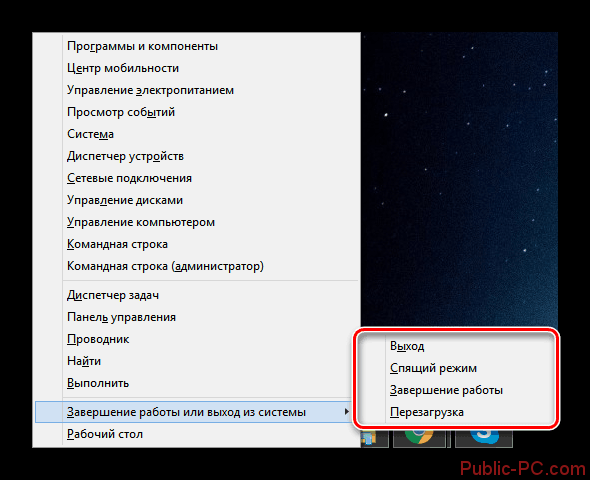Expand submenu arrow next to Завершение работы или выход
The height and width of the screenshot is (480, 590).
coord(346,412)
